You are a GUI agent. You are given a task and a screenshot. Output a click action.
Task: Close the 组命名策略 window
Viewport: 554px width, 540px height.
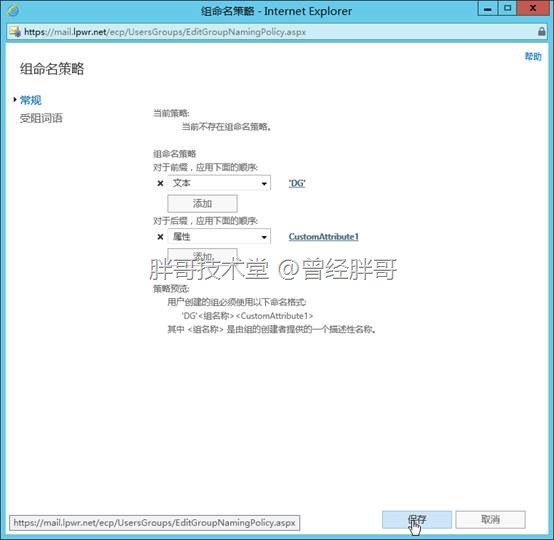coord(533,8)
